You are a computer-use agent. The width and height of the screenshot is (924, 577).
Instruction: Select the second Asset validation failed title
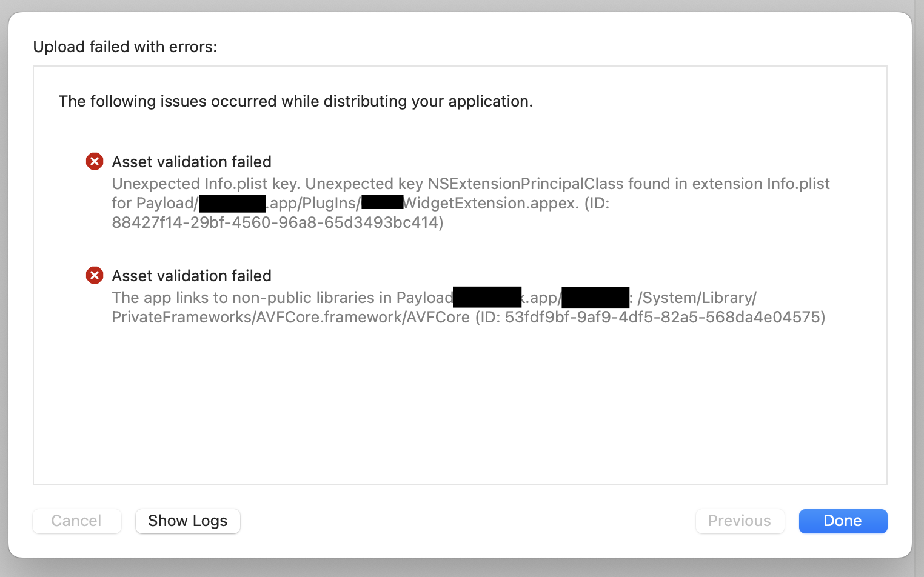(192, 276)
